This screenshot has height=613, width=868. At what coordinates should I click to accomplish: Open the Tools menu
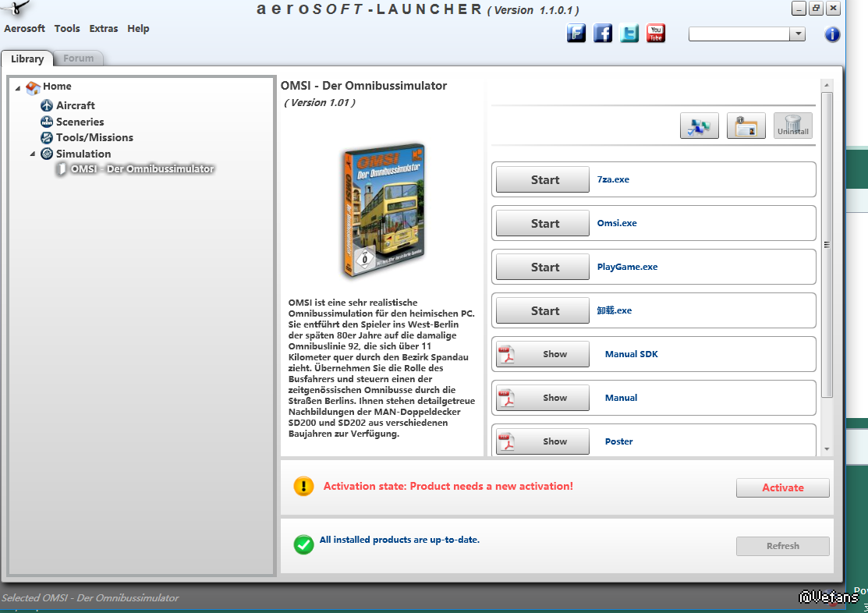coord(67,28)
